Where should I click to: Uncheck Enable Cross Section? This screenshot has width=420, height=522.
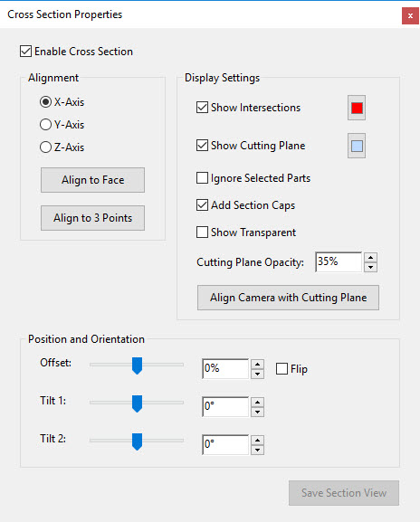click(26, 52)
